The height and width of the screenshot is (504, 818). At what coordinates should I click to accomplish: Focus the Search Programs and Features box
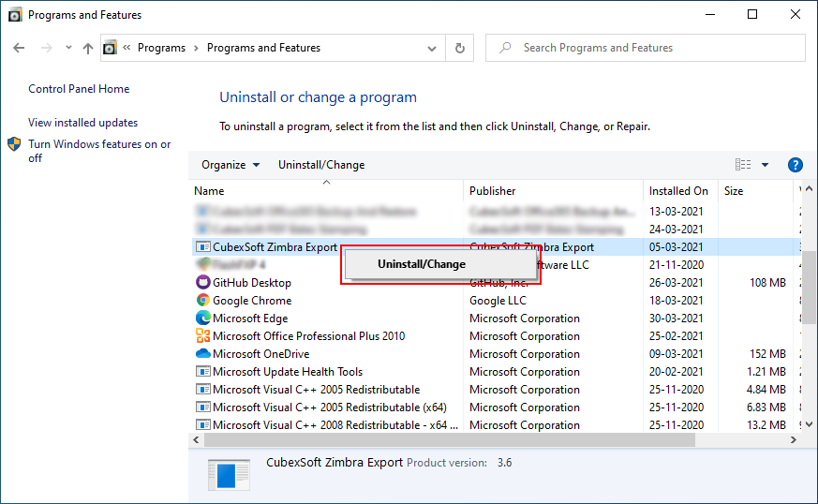(646, 48)
